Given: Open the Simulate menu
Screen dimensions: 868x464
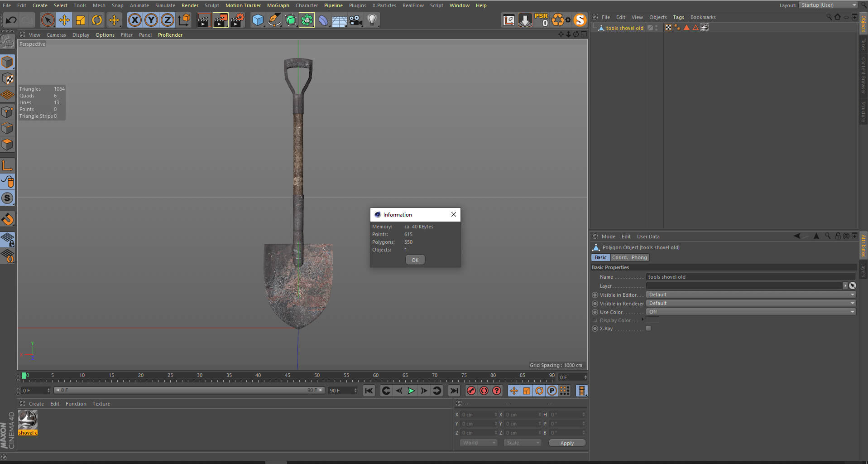Looking at the screenshot, I should 165,5.
